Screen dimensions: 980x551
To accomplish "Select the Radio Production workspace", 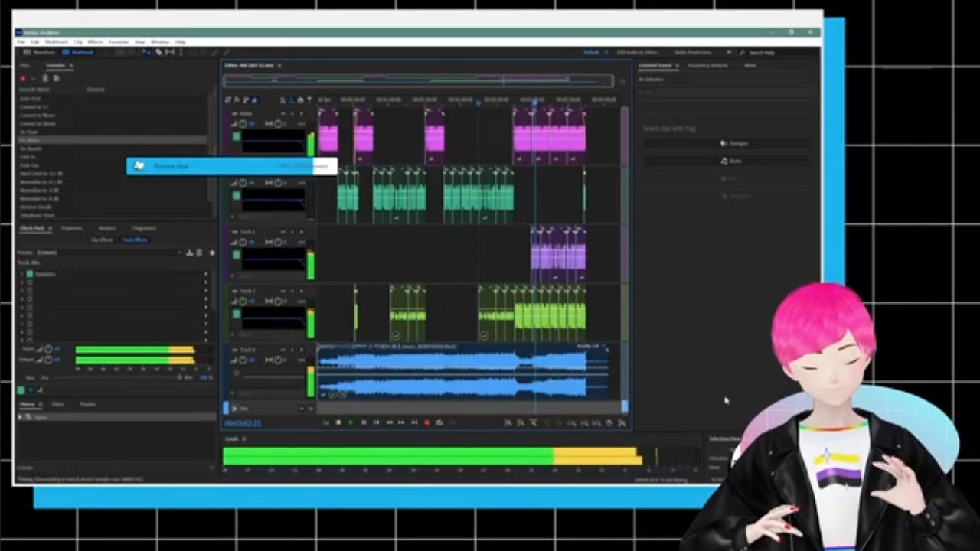I will tap(693, 52).
